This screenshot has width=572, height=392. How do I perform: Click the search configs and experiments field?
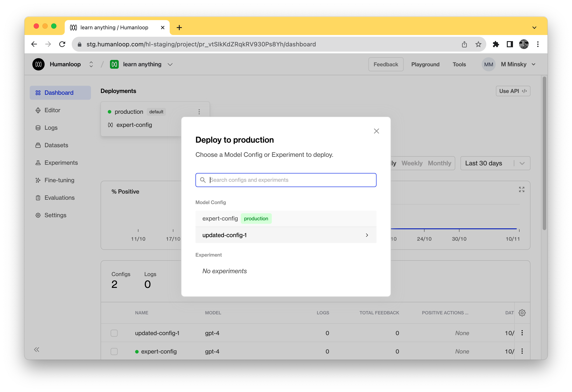click(286, 180)
